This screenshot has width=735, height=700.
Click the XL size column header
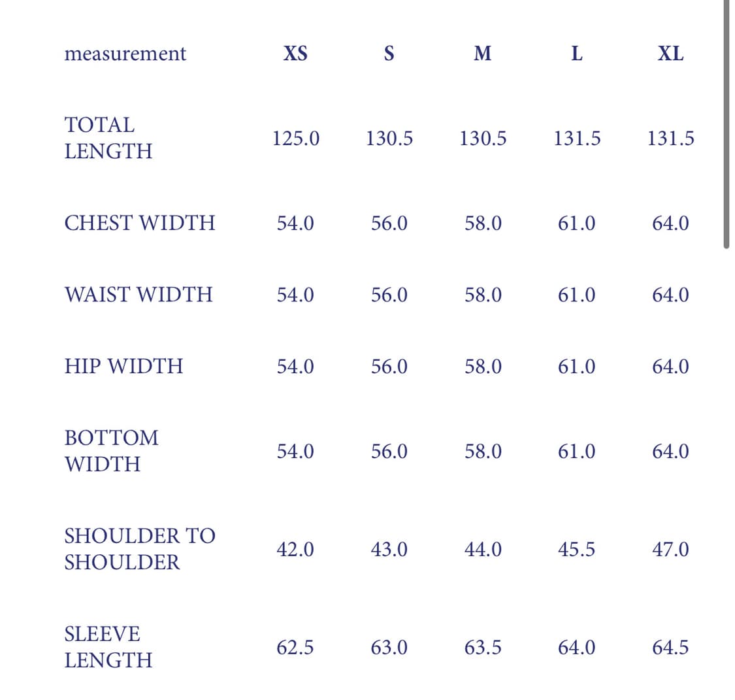[x=670, y=54]
